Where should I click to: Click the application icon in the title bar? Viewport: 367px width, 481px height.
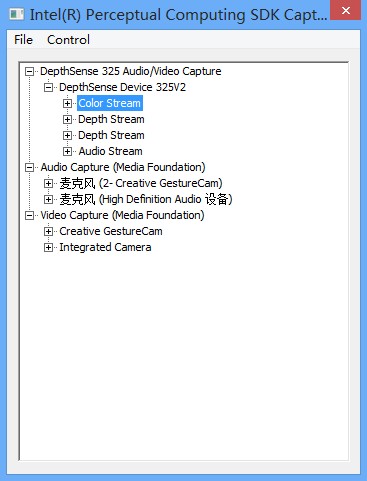(16, 14)
